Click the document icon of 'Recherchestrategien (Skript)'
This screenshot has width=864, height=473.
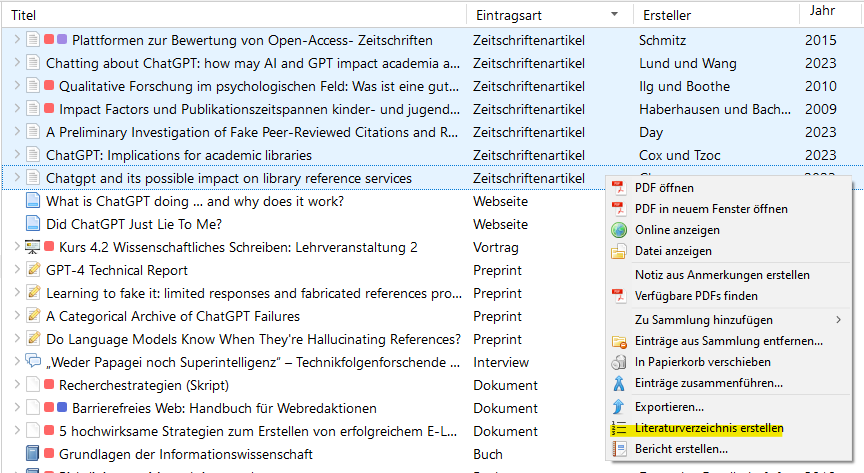pyautogui.click(x=33, y=385)
